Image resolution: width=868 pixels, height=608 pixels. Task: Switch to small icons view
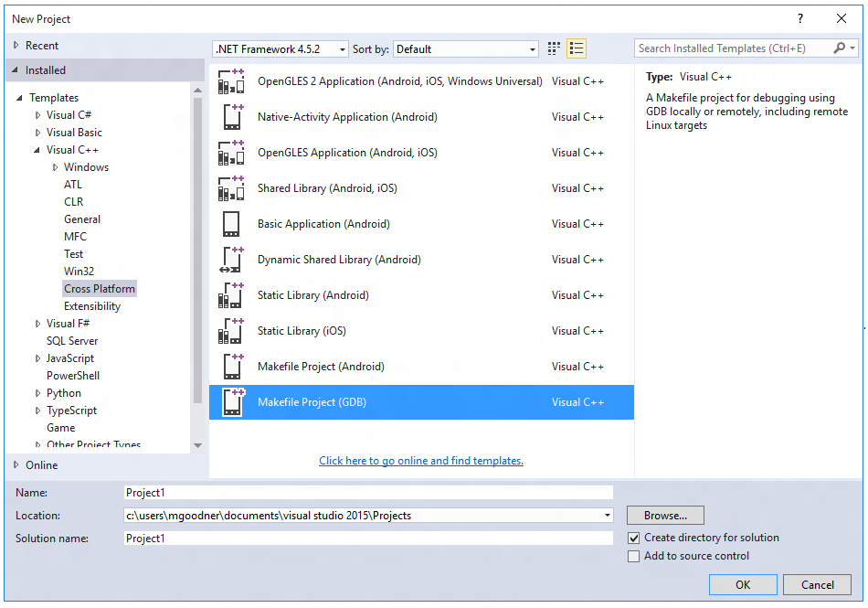(x=554, y=48)
